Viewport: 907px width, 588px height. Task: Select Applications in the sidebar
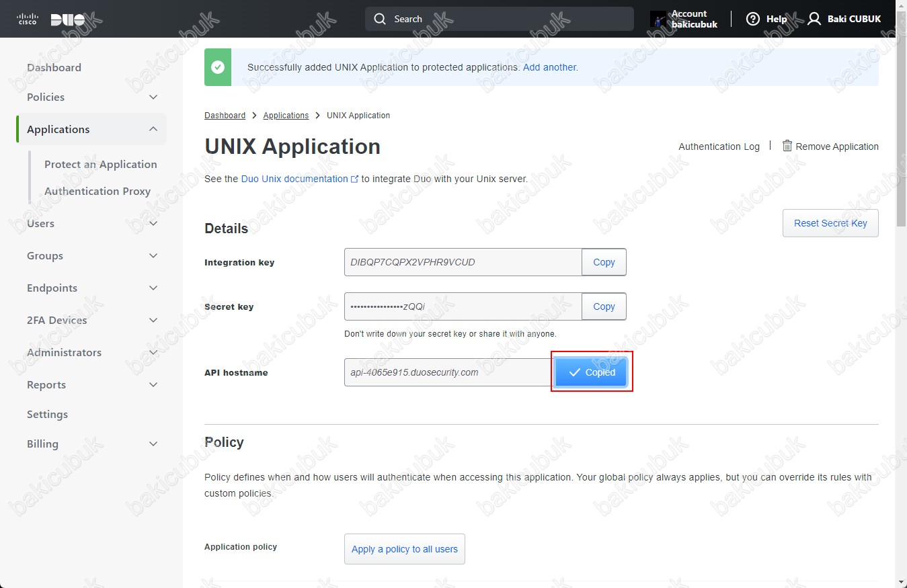[58, 129]
